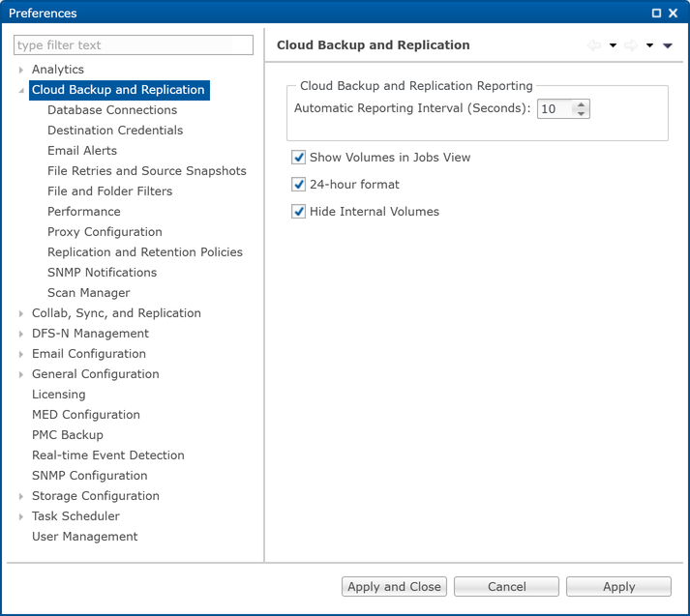
Task: Expand the Collab, Sync, and Replication node
Action: (20, 313)
